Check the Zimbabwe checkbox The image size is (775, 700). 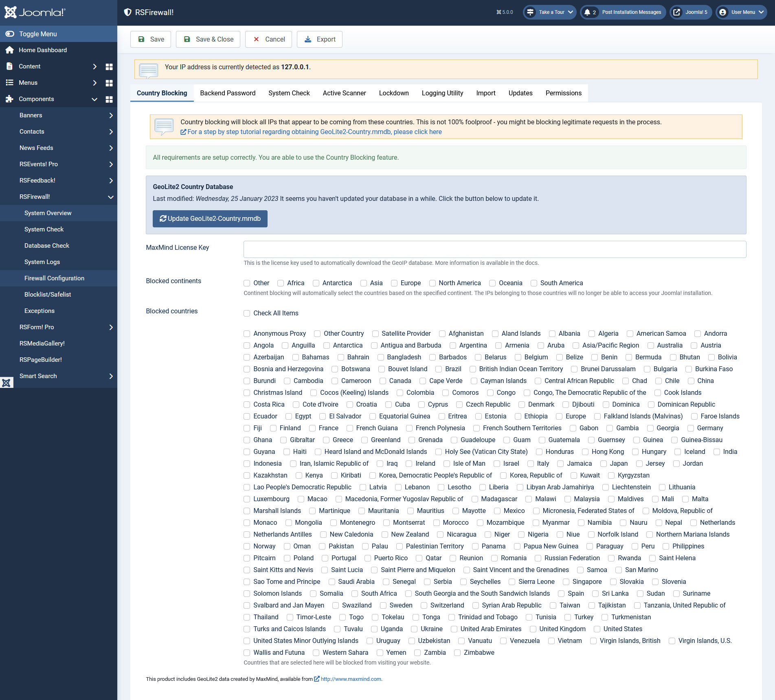coord(457,653)
